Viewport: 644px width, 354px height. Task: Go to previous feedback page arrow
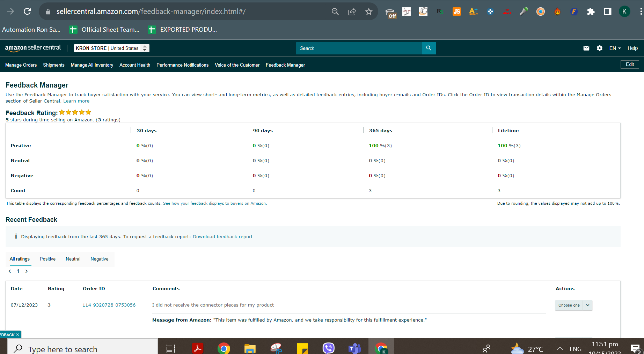(10, 271)
